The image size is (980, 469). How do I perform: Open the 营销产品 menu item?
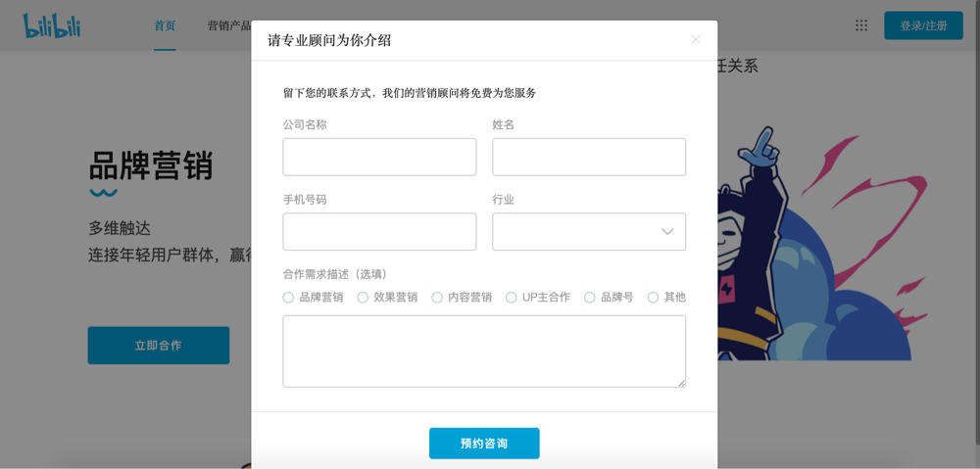(229, 25)
